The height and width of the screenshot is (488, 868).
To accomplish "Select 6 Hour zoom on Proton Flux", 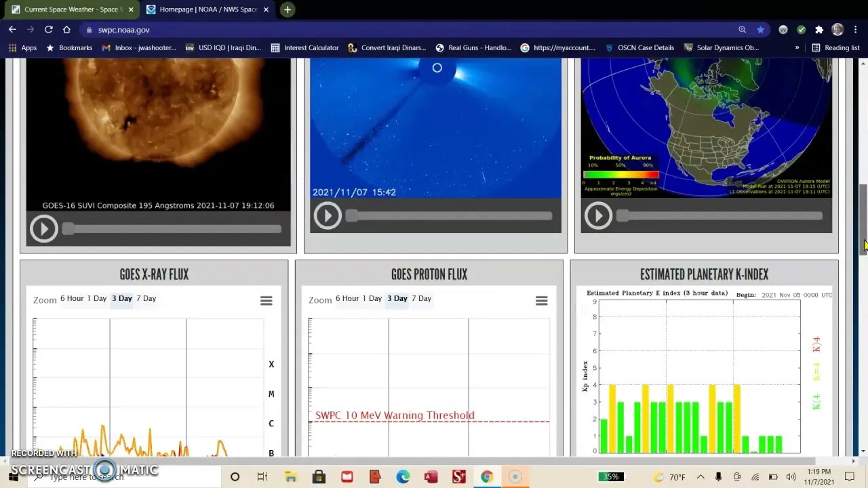I will pyautogui.click(x=347, y=298).
